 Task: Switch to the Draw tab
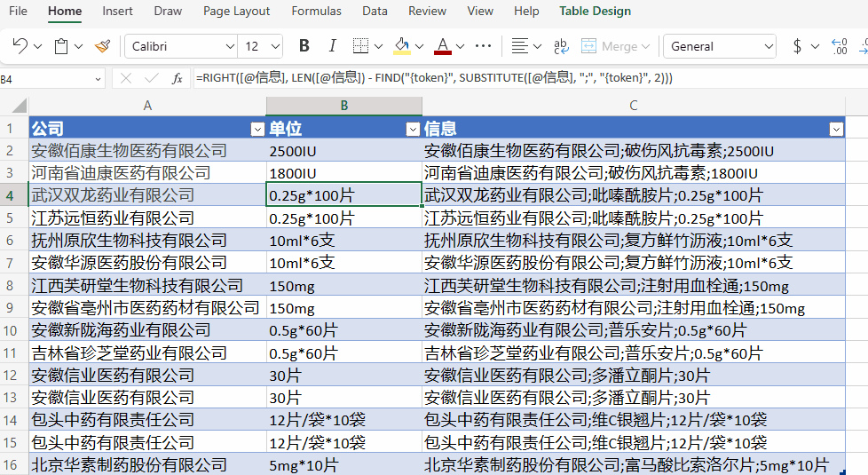(168, 11)
